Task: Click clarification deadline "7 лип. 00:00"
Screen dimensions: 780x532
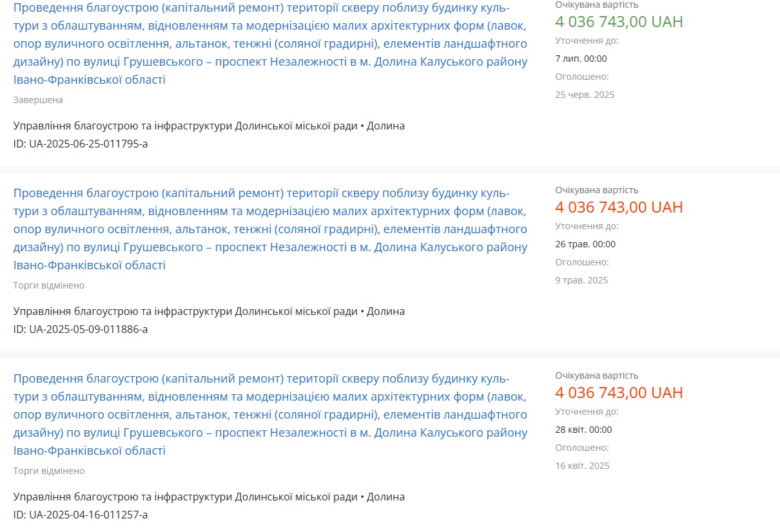Action: (x=581, y=59)
